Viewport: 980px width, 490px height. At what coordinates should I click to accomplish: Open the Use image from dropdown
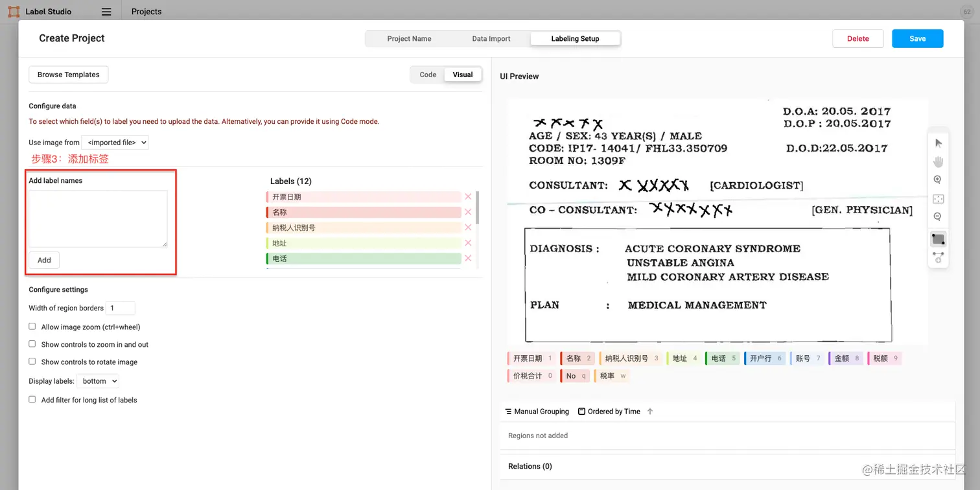(115, 143)
